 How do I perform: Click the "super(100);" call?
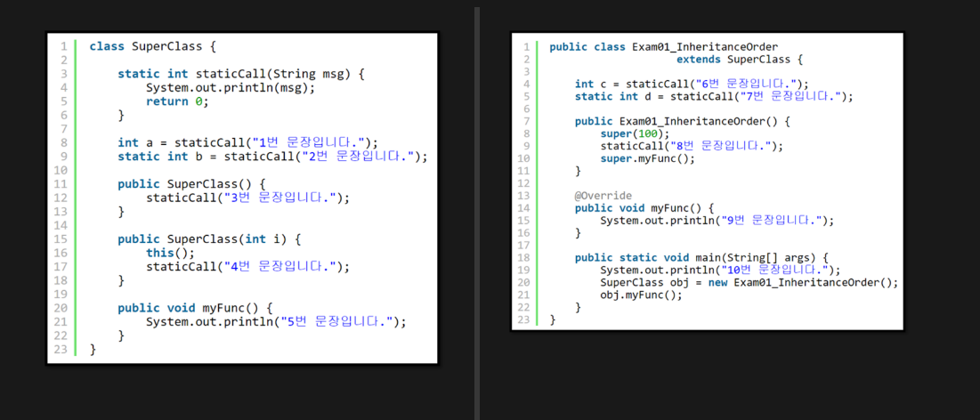[x=635, y=133]
